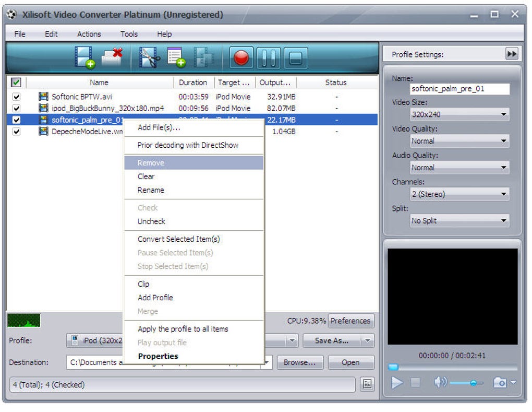Open the Actions menu

pos(89,34)
